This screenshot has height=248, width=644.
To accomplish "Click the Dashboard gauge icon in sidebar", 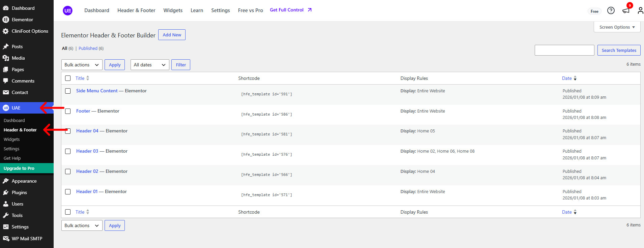I will coord(6,8).
